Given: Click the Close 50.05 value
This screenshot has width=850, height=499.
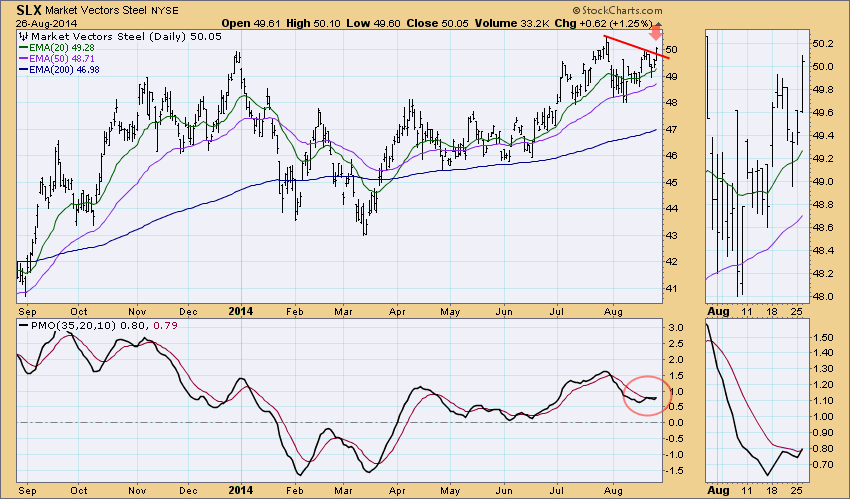Looking at the screenshot, I should click(436, 23).
